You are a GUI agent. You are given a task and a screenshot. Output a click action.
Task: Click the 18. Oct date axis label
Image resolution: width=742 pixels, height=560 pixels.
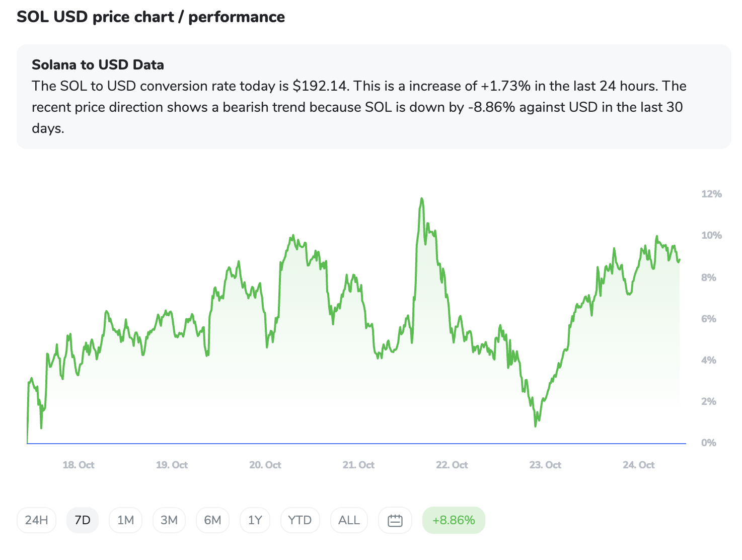point(79,465)
